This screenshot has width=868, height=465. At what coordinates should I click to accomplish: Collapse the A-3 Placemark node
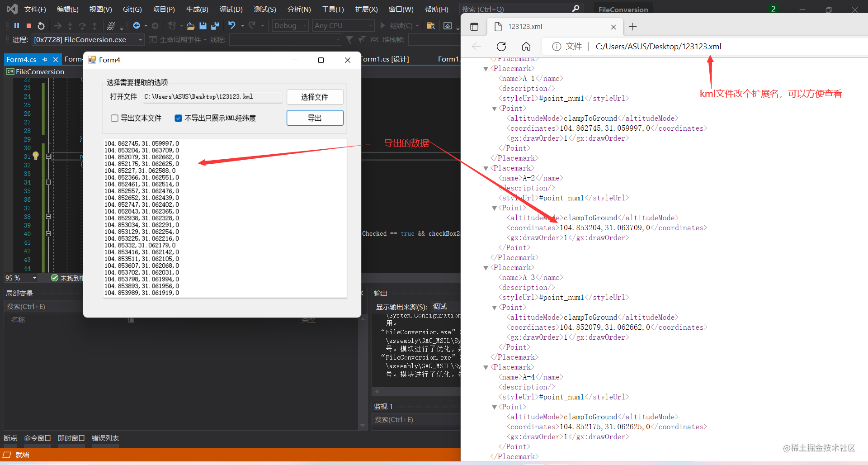(x=486, y=268)
